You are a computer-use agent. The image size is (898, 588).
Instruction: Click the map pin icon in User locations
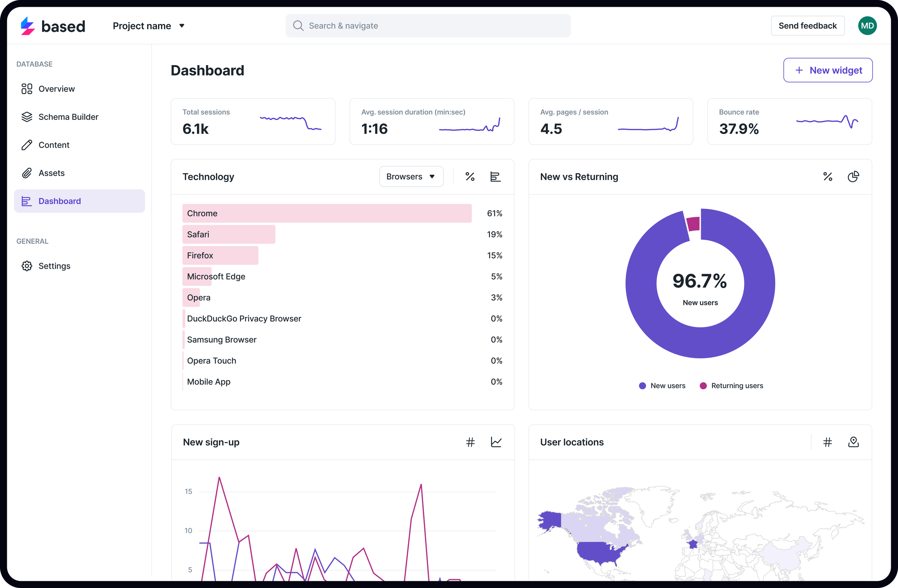click(853, 442)
